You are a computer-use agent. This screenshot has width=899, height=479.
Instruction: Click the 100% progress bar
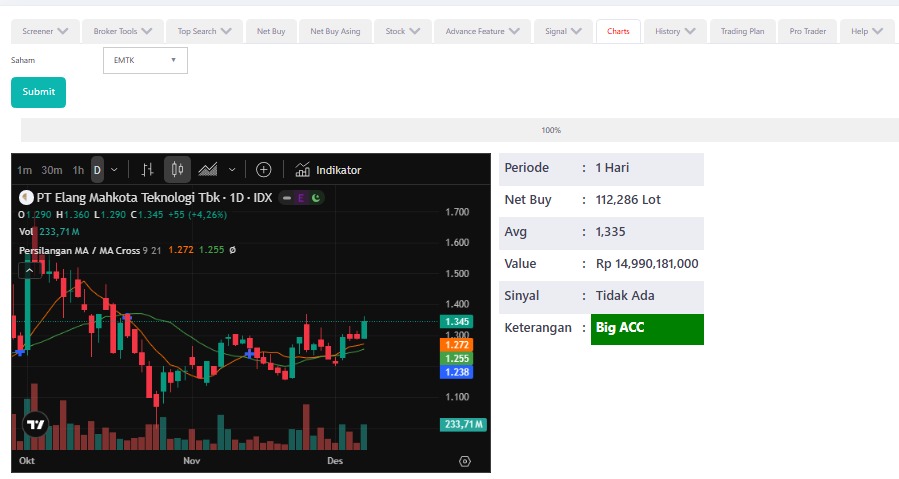pos(551,130)
